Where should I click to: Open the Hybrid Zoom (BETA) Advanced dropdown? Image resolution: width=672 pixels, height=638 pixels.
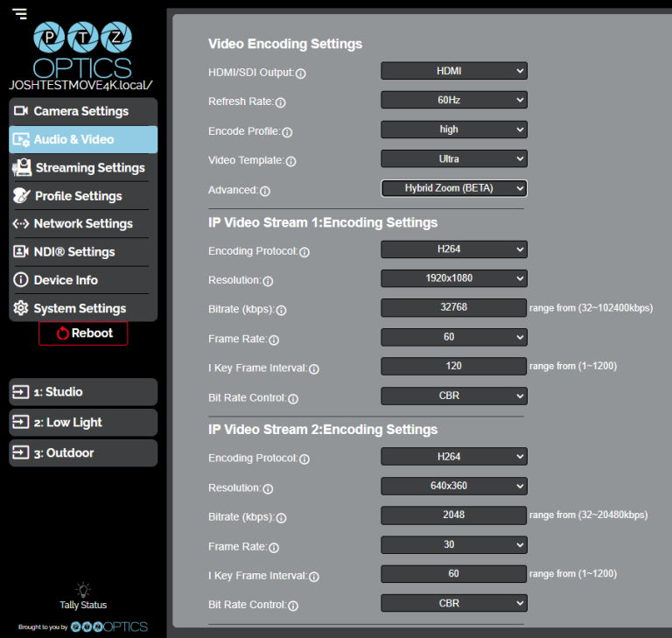click(454, 188)
